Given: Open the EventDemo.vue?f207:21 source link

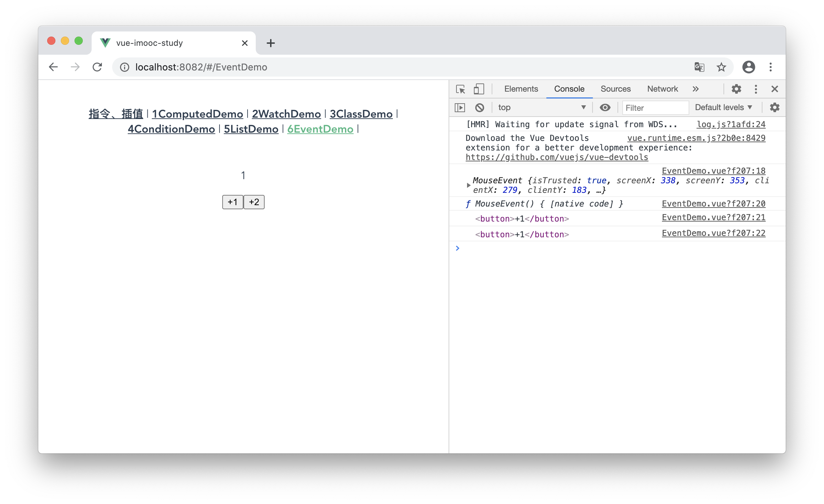Looking at the screenshot, I should 714,217.
